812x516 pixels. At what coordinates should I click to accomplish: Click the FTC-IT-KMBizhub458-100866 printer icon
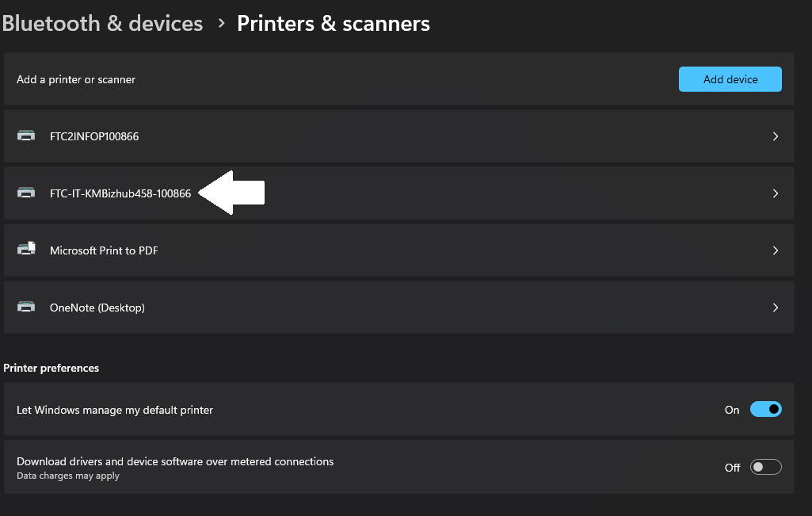tap(26, 193)
